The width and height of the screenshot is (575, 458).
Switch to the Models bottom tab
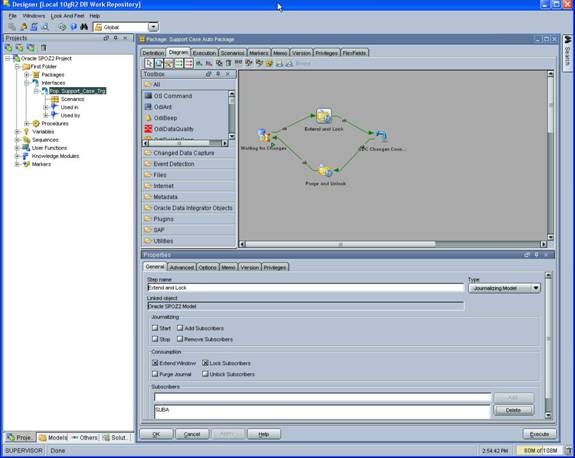pos(54,437)
